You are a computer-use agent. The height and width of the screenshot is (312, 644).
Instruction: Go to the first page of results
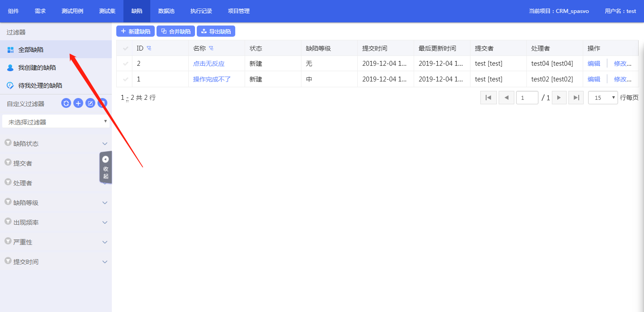click(x=488, y=98)
